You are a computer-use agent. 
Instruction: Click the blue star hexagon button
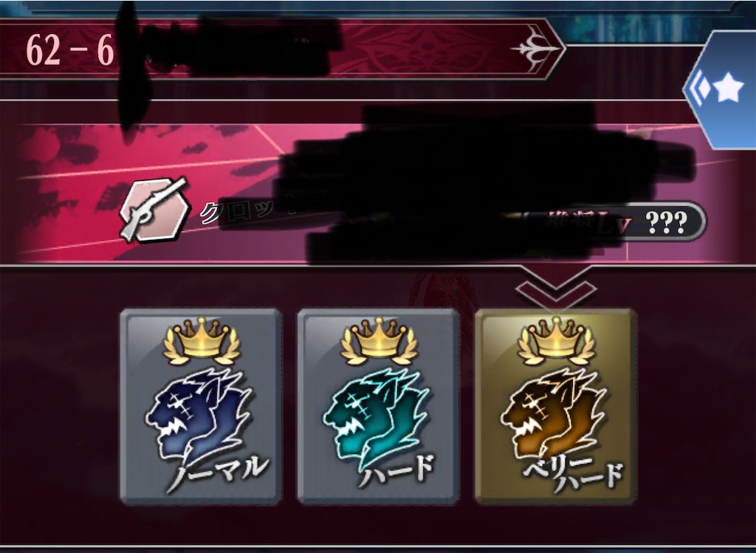pyautogui.click(x=721, y=89)
